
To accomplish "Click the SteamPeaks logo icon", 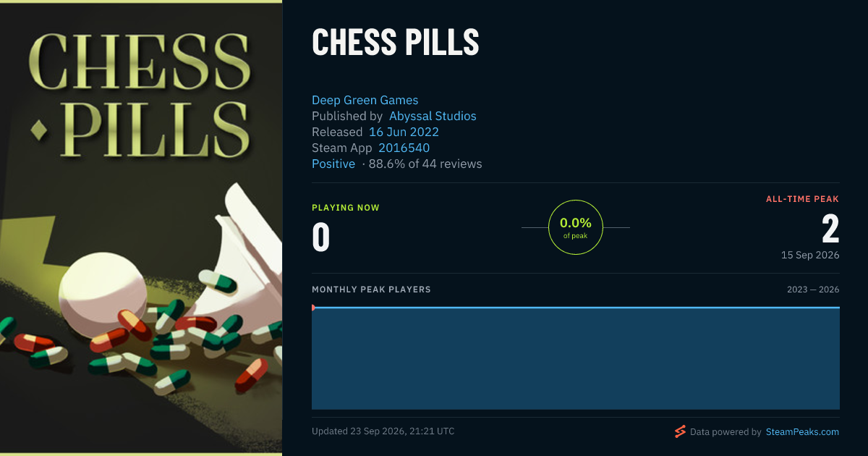I will pyautogui.click(x=680, y=431).
